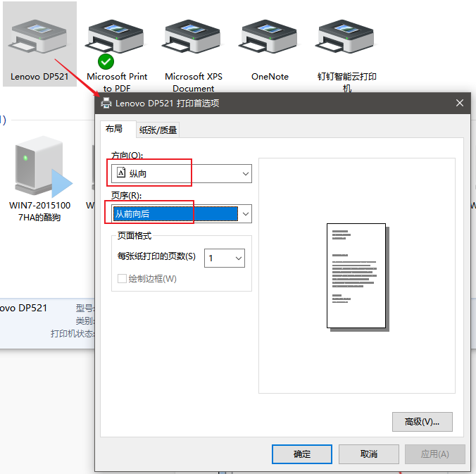Click the 打印机状态 label in details pane
Screen dimensions: 476x474
click(x=73, y=334)
